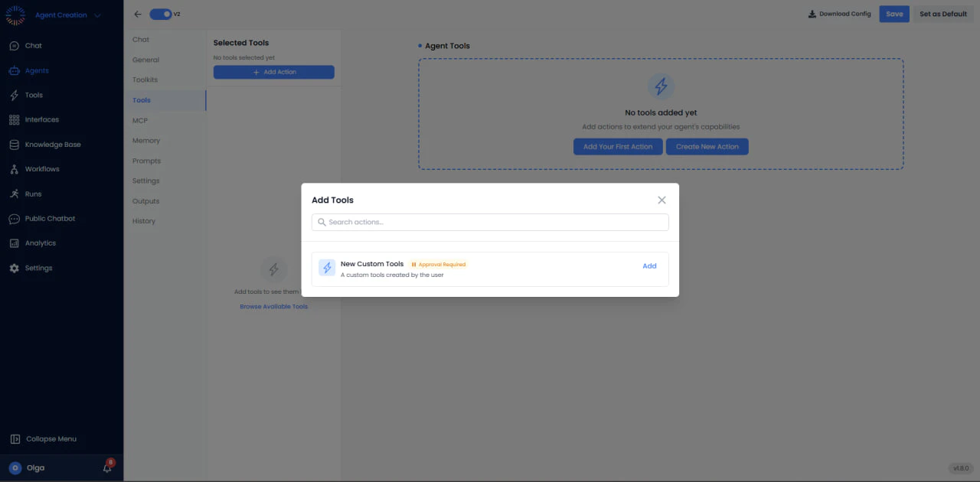Toggle the V2 version switch
The image size is (980, 482).
click(161, 14)
